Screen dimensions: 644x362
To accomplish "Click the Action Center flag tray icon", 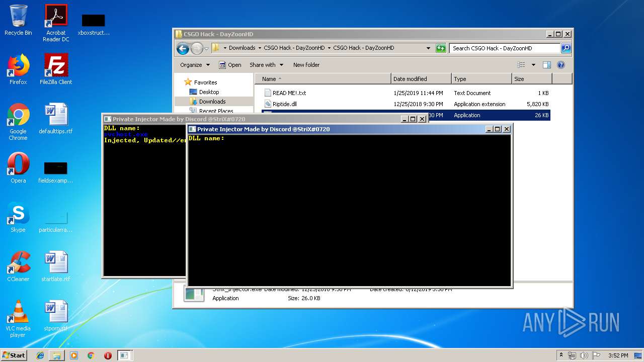I will tap(596, 355).
